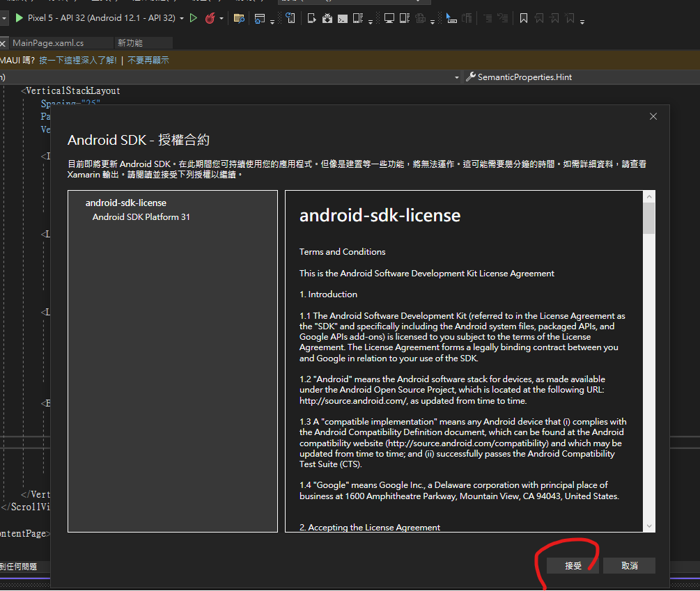Viewport: 700px width, 591px height.
Task: Click the last dimmed bookmark icon in the toolbar
Action: (570, 18)
